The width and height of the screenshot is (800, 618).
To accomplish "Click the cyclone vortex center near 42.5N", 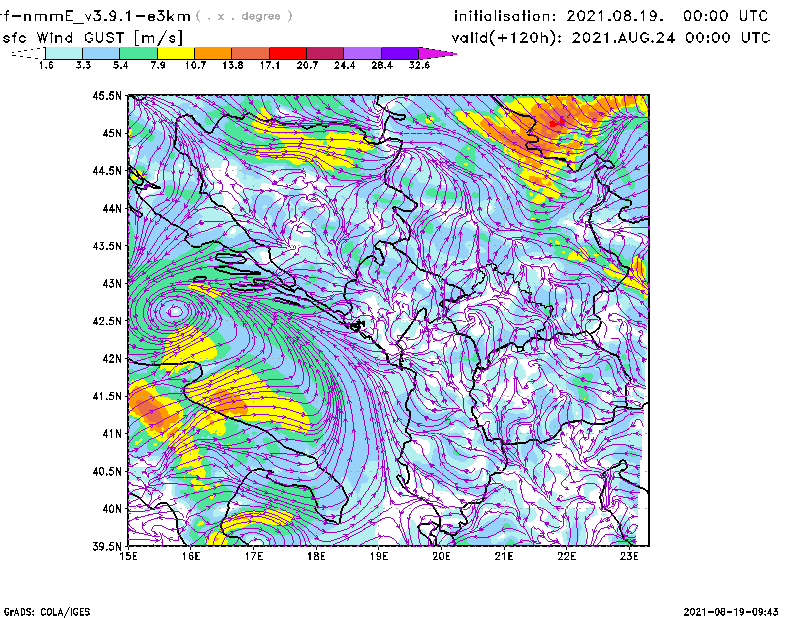I will [x=176, y=311].
